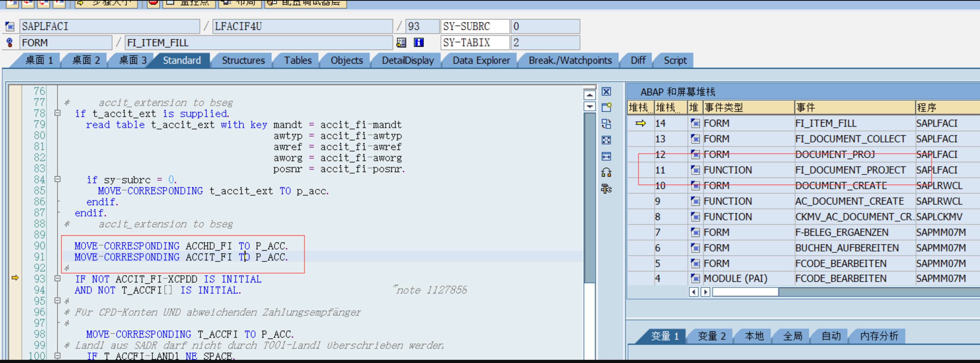Viewport: 980px width, 363px height.
Task: Select the 变量 1 tab
Action: click(x=665, y=336)
